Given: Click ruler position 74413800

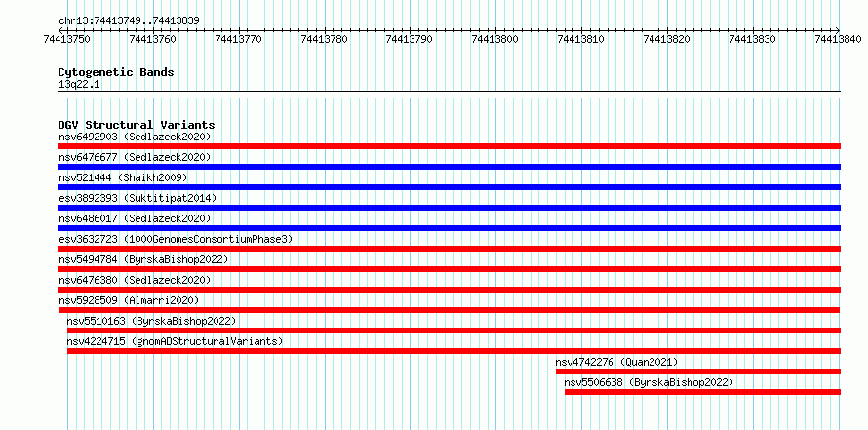Looking at the screenshot, I should pos(495,39).
